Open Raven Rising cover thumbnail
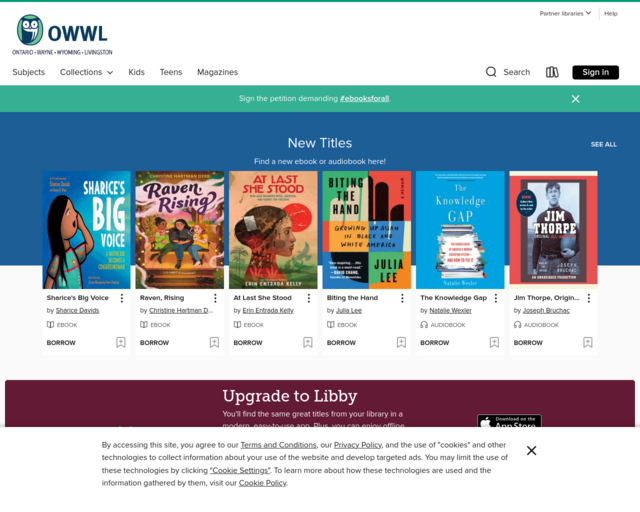The image size is (640, 512). coord(180,230)
